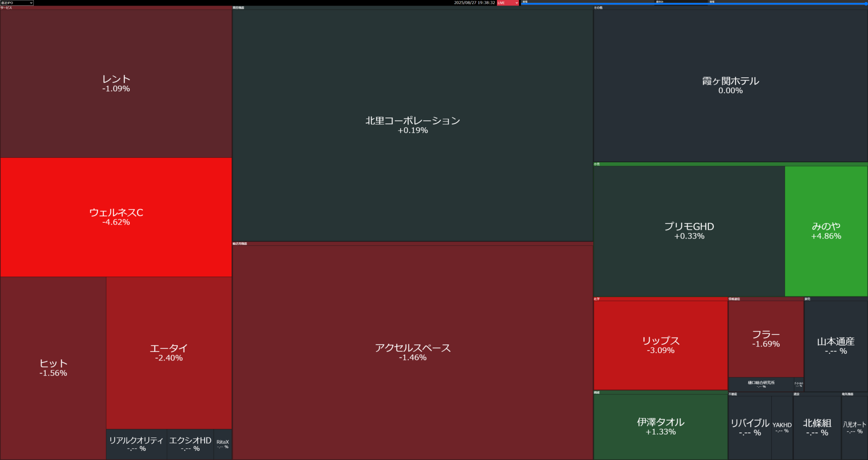Jump to 昼休み marker on the timeline

click(x=660, y=2)
